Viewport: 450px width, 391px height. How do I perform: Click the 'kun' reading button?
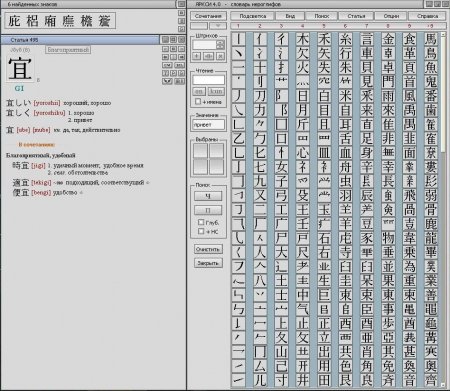coord(216,91)
